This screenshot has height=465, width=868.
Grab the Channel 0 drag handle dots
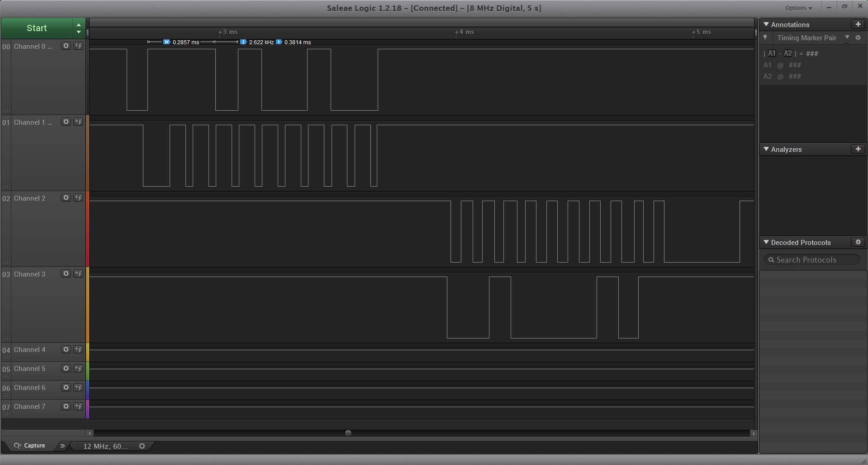tap(6, 110)
